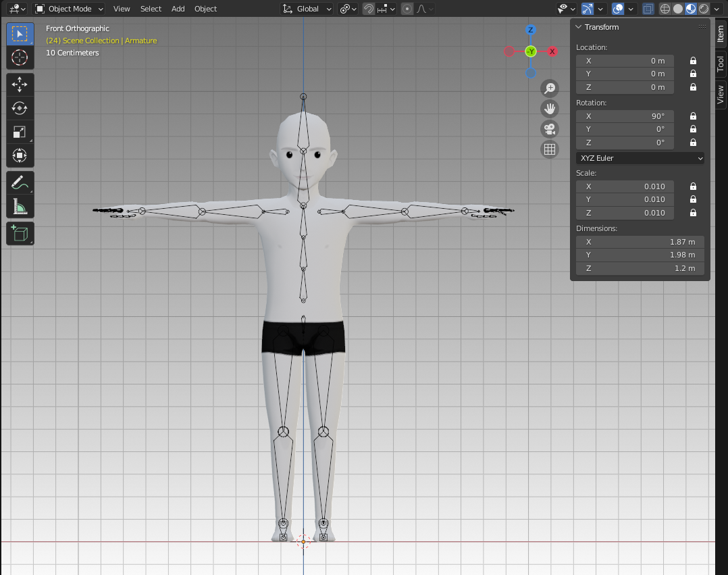Open the Global transform orientation dropdown
The height and width of the screenshot is (575, 728).
[x=308, y=9]
